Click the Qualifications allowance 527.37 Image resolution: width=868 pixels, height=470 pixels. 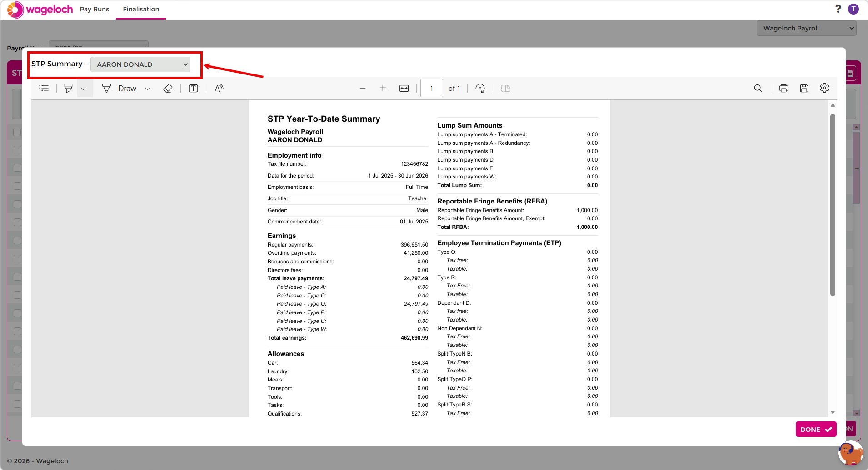[420, 414]
